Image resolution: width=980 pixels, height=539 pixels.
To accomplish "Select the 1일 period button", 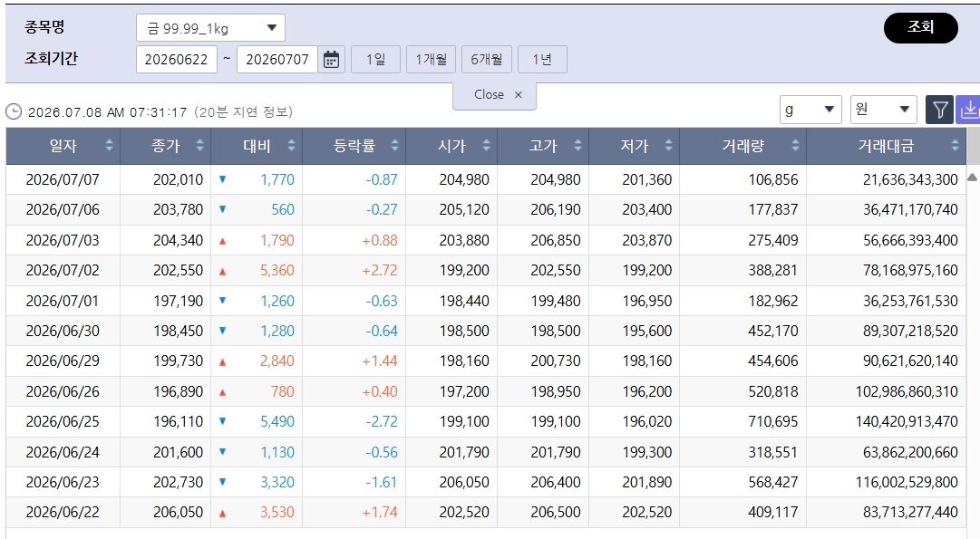I will pos(375,59).
